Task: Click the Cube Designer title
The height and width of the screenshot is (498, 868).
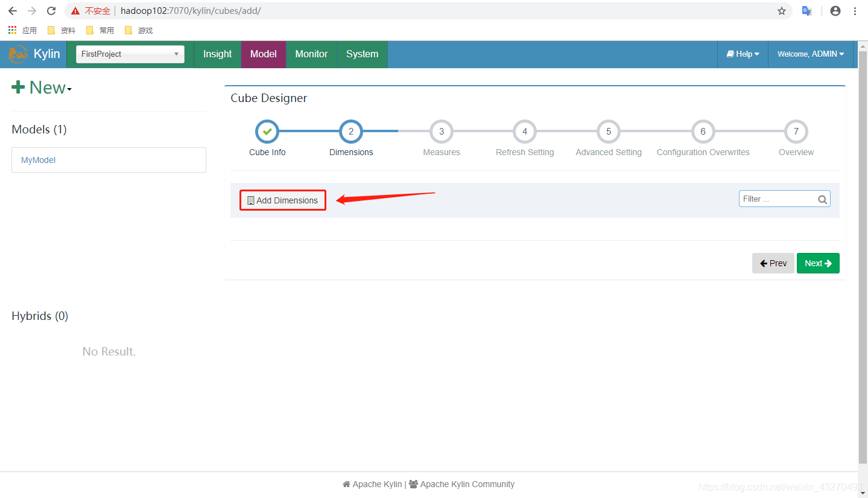Action: [268, 98]
